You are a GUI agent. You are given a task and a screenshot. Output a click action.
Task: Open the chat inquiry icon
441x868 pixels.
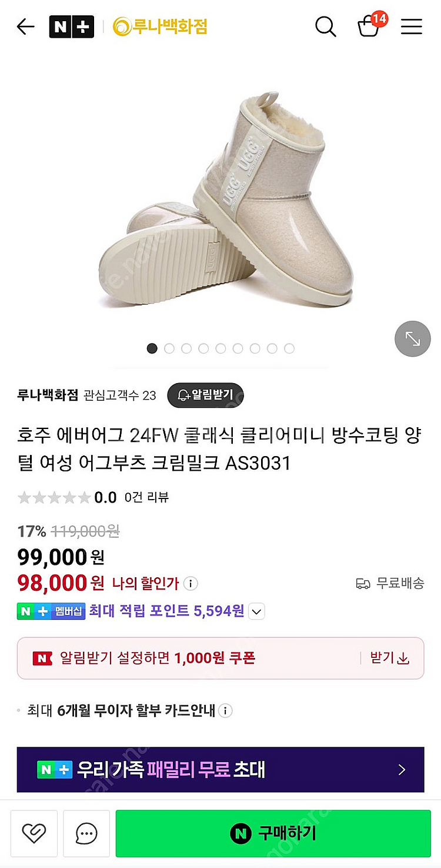coord(86,833)
